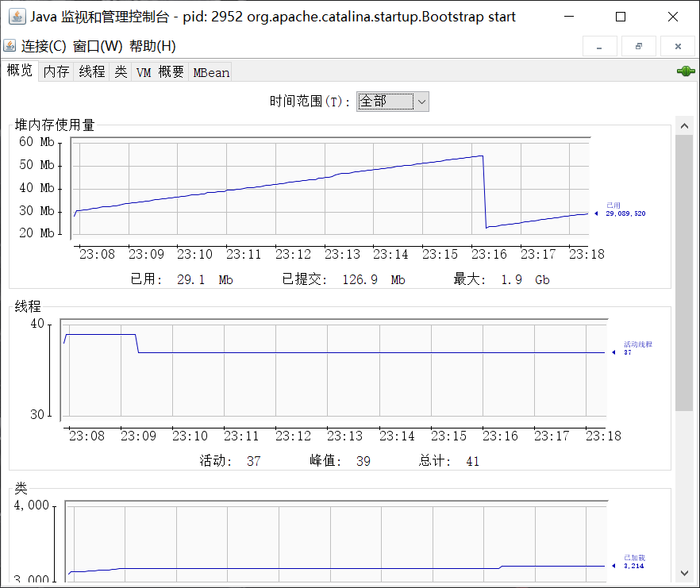Click the threads line chart

334,368
